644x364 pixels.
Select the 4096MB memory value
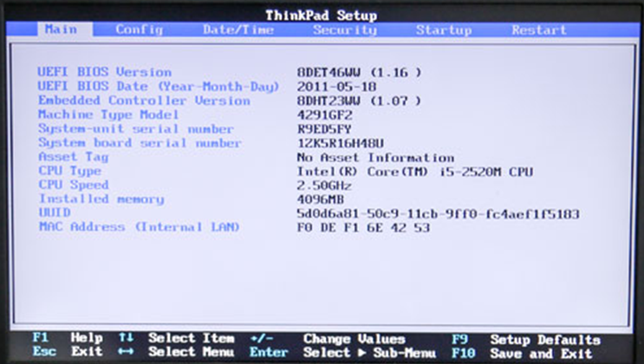coord(321,199)
